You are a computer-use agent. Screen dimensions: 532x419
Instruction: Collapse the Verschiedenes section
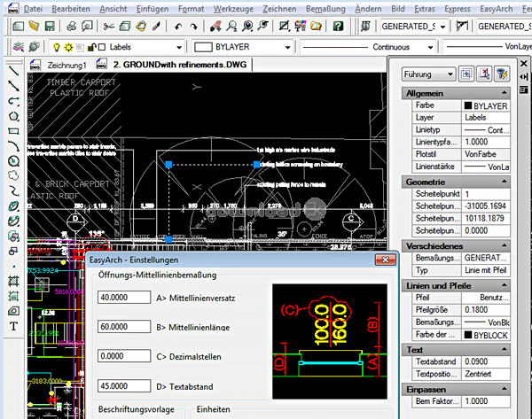coord(505,245)
